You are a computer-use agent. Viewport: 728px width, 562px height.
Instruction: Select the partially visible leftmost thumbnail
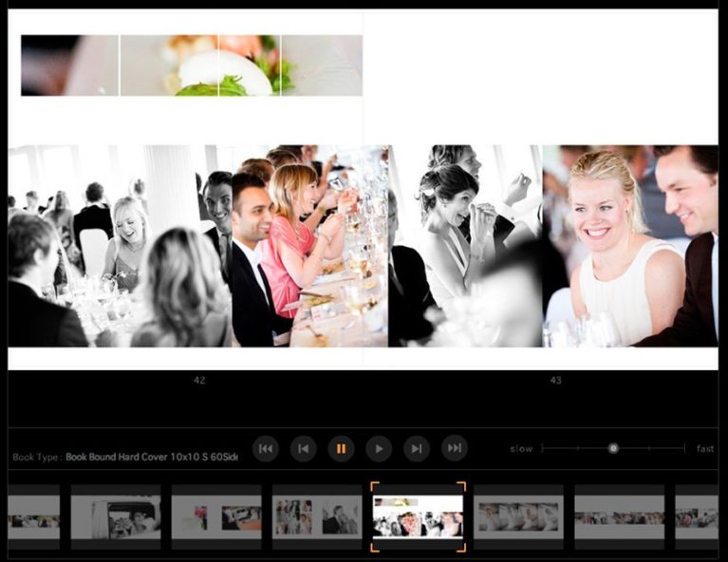pos(33,518)
